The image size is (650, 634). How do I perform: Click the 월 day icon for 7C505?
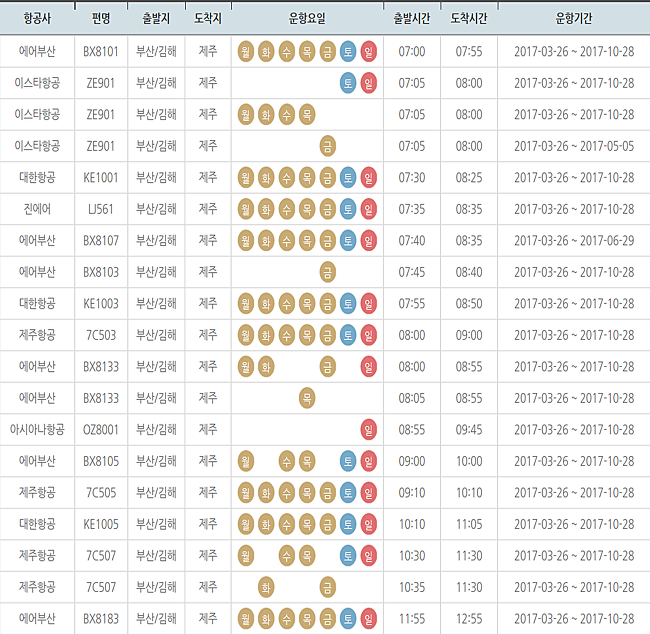[x=246, y=493]
